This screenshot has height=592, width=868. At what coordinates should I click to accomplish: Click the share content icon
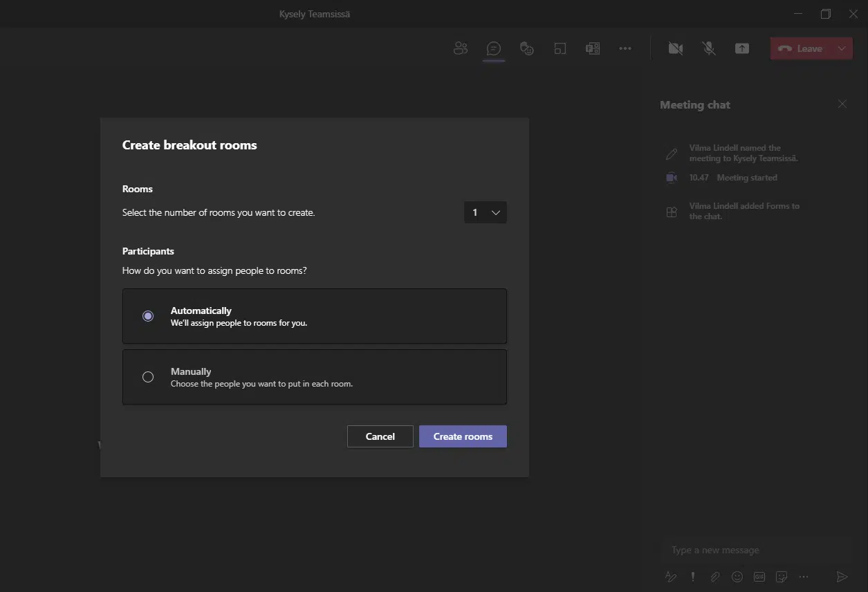coord(742,48)
